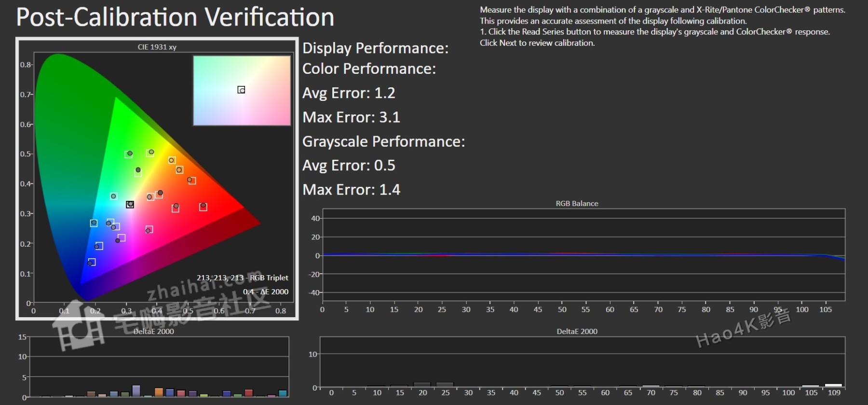This screenshot has height=405, width=868.
Task: Select the bar at 25 in grayscale DeltaE chart
Action: (x=445, y=385)
